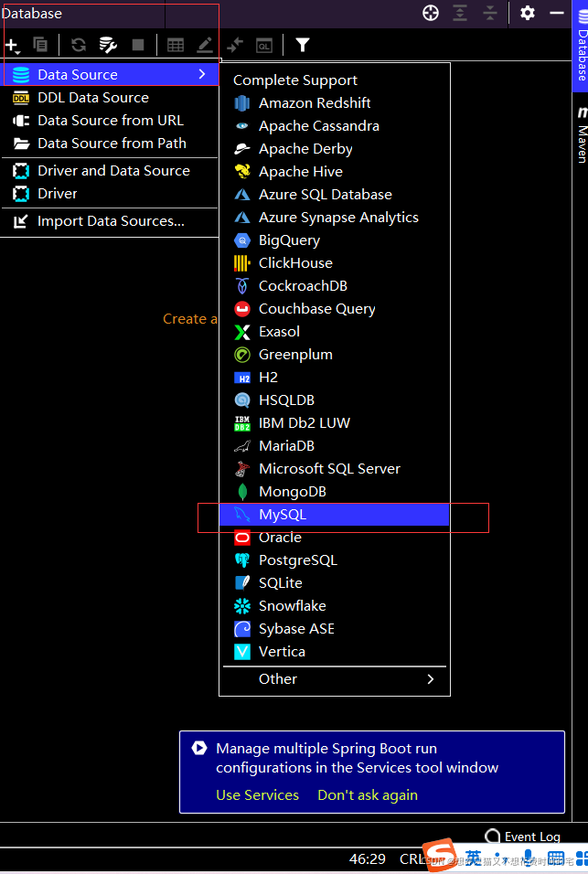Click Don't ask again link

pyautogui.click(x=368, y=794)
